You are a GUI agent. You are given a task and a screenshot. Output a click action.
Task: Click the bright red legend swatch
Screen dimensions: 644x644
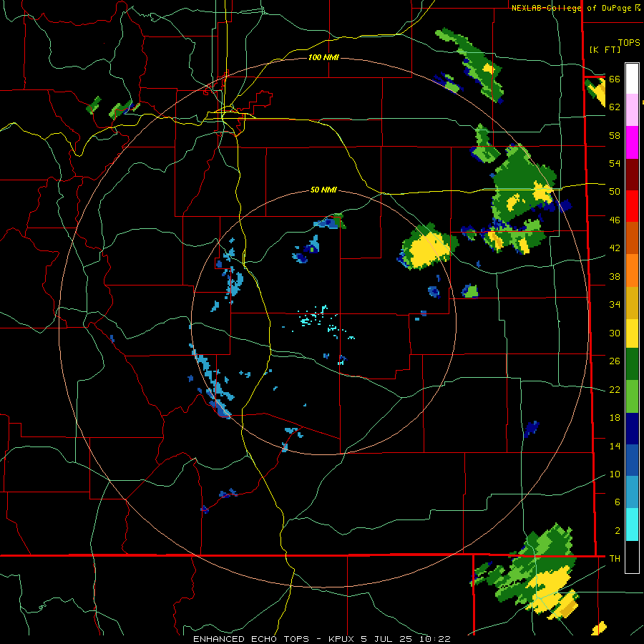point(632,206)
